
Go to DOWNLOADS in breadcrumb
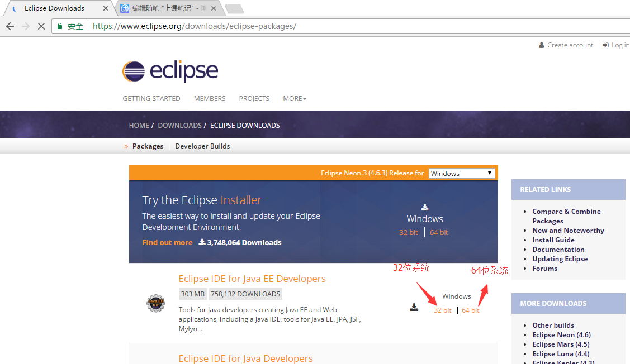pyautogui.click(x=179, y=126)
